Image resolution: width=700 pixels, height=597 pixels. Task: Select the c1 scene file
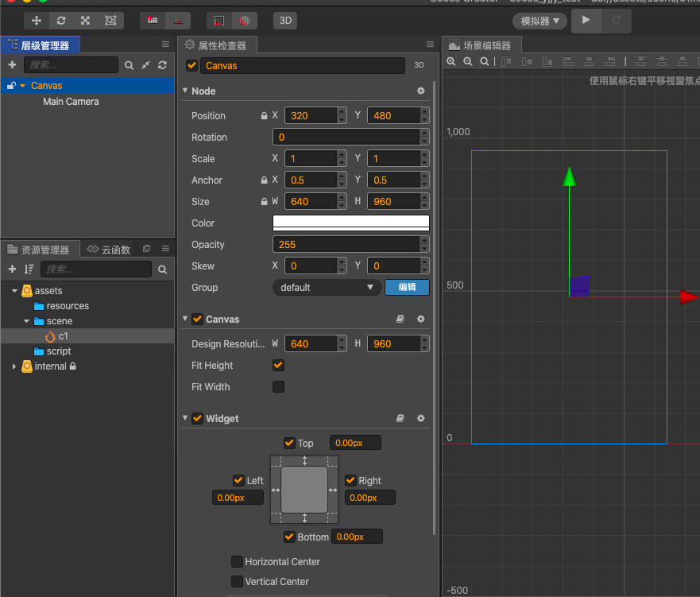tap(63, 335)
